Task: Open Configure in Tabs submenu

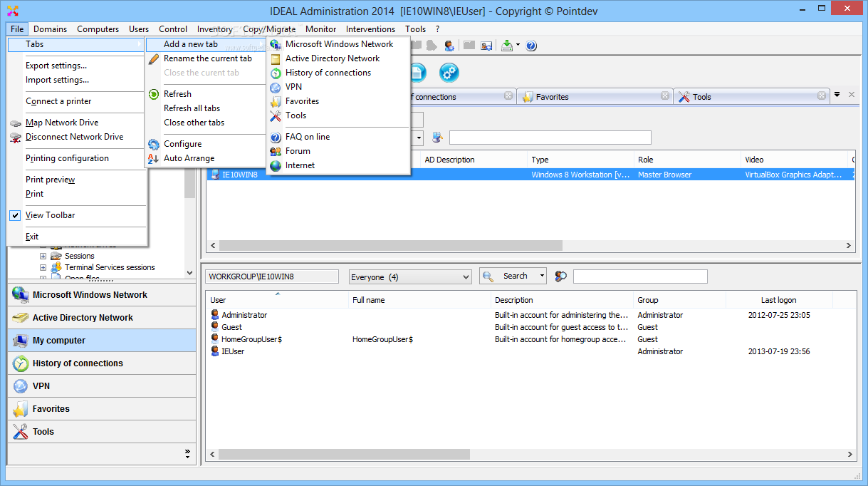Action: click(182, 144)
